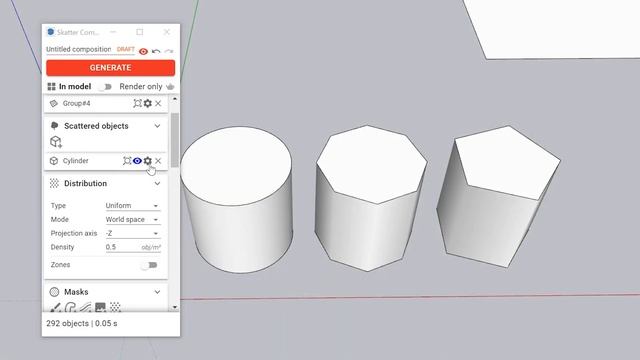Select the path mask icon
The width and height of the screenshot is (640, 360).
(85, 307)
